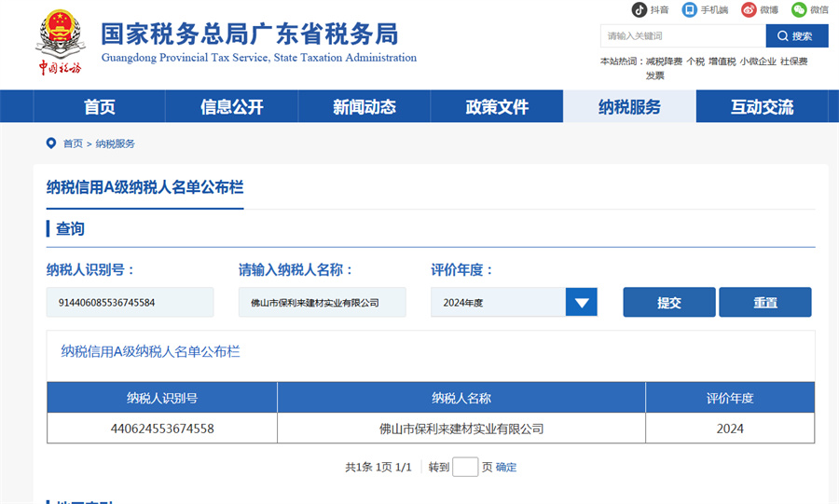Image resolution: width=839 pixels, height=504 pixels.
Task: Click the 首页 breadcrumb link
Action: coord(73,143)
